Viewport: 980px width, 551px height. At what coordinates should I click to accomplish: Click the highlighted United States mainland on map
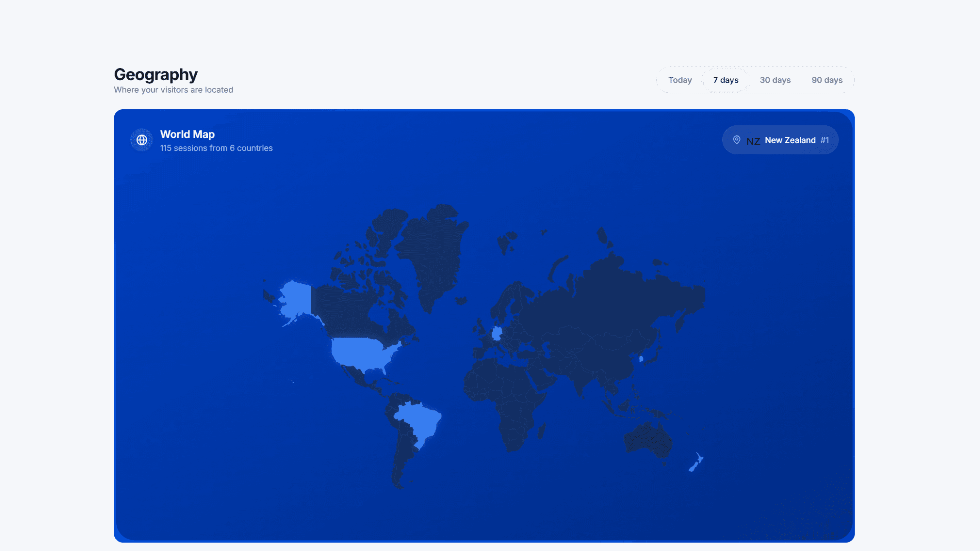360,352
